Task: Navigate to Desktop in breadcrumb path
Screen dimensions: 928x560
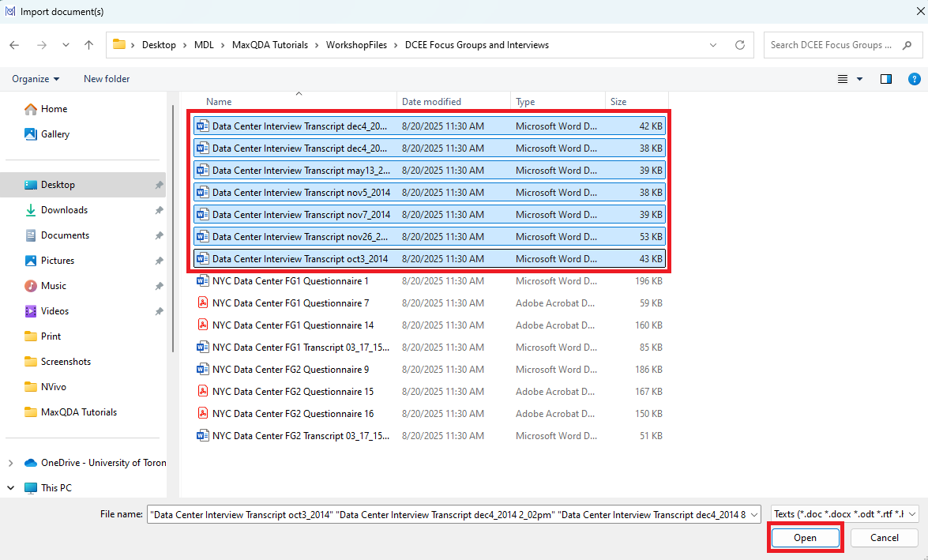Action: point(159,45)
